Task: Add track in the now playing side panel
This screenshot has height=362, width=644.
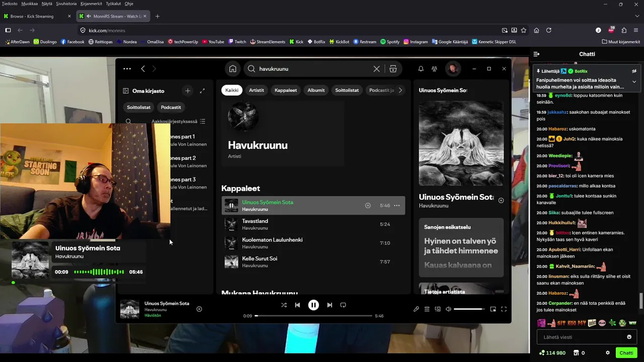Action: coord(501,201)
